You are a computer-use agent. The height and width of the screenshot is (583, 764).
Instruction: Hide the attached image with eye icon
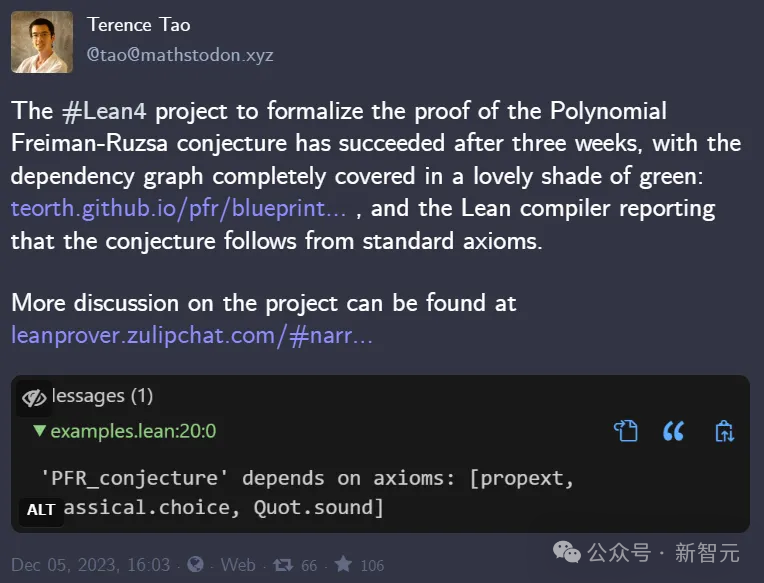(x=34, y=397)
